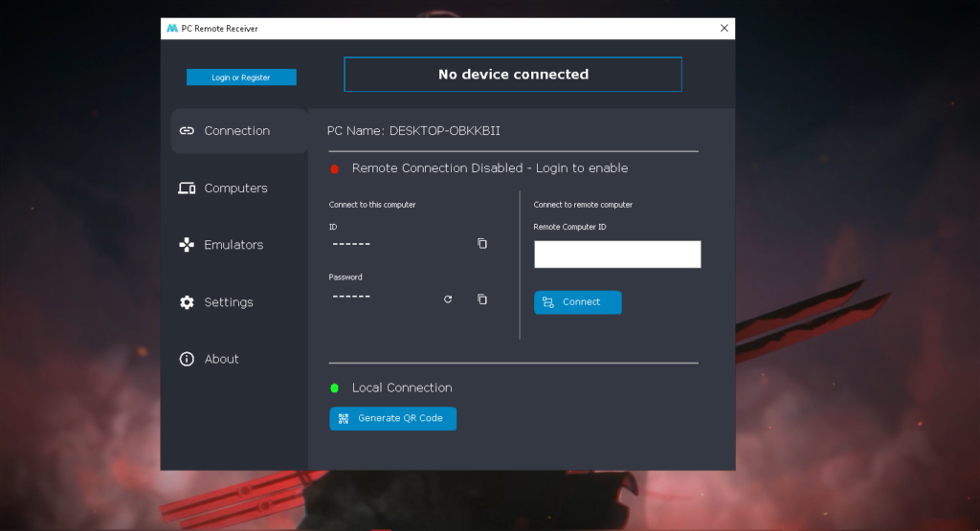The image size is (980, 531).
Task: Click the Emulators gamepad icon in sidebar
Action: (x=187, y=245)
